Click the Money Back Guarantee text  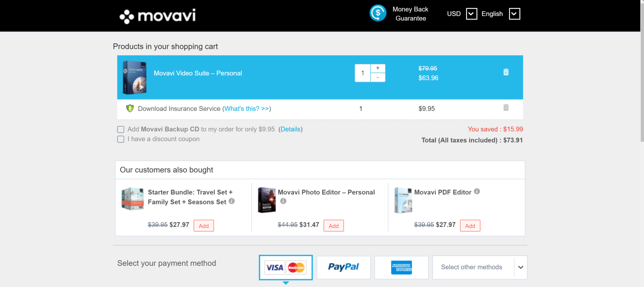[410, 14]
